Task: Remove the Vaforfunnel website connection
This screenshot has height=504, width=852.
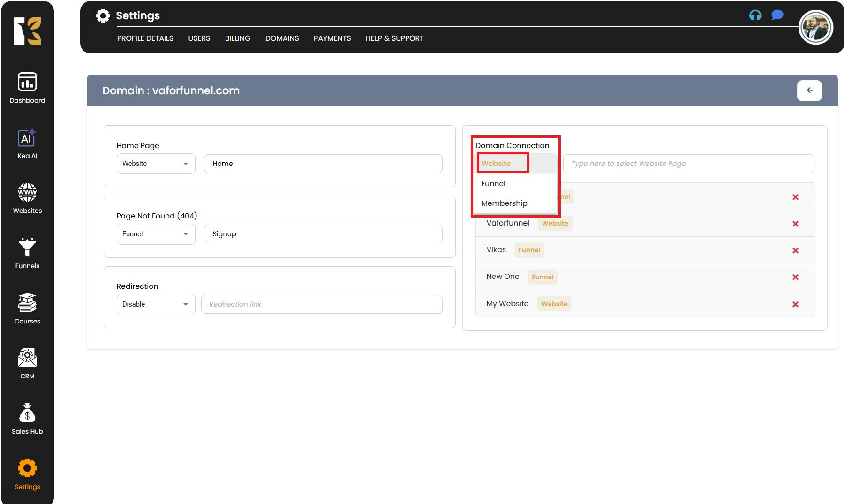Action: 795,224
